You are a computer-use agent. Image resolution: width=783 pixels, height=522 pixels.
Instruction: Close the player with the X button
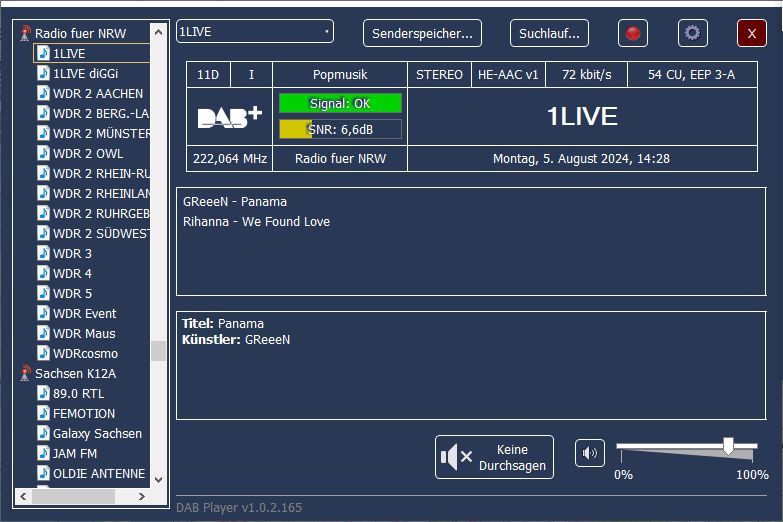point(751,33)
